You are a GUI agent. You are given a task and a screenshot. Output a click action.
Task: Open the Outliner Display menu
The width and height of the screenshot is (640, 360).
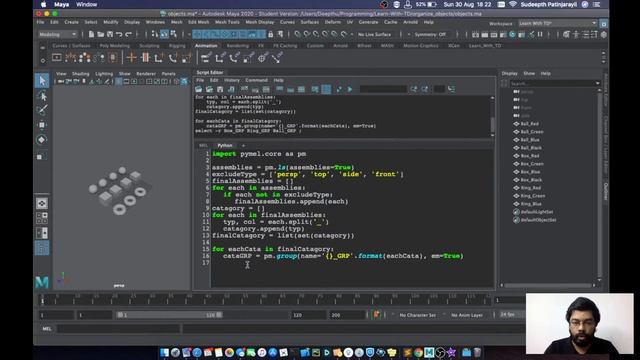[509, 73]
